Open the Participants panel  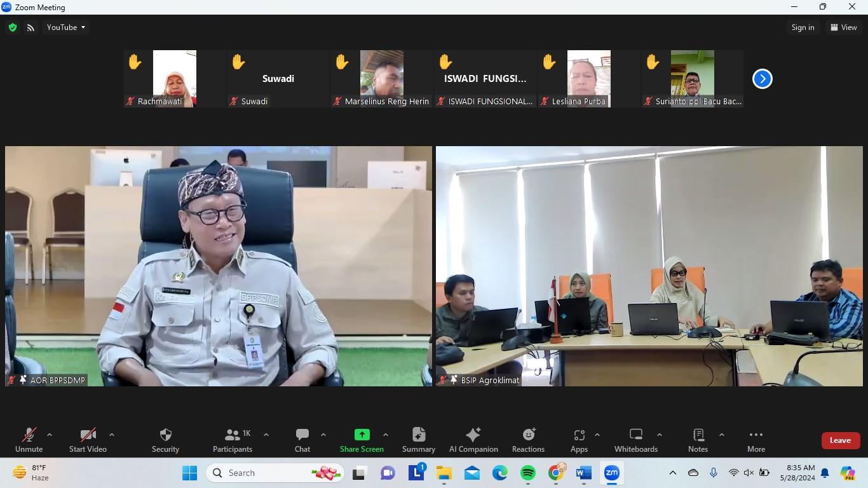tap(232, 440)
